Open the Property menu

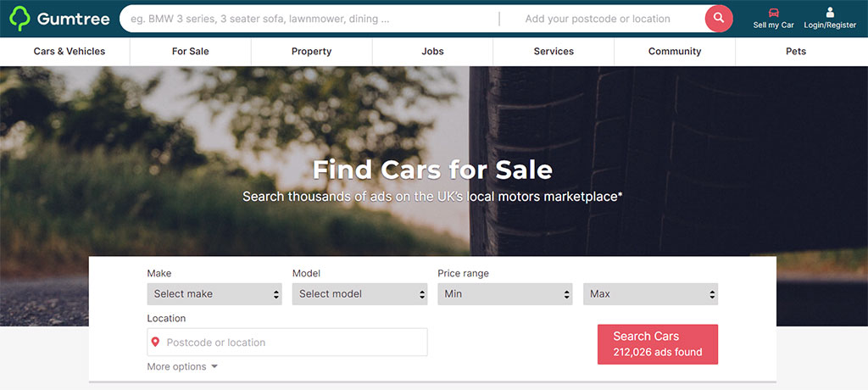[312, 52]
